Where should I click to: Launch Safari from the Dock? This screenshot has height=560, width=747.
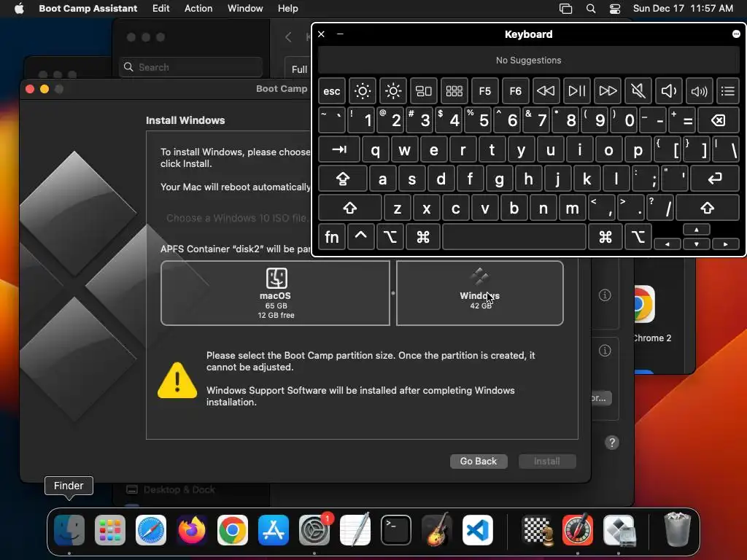click(x=151, y=530)
